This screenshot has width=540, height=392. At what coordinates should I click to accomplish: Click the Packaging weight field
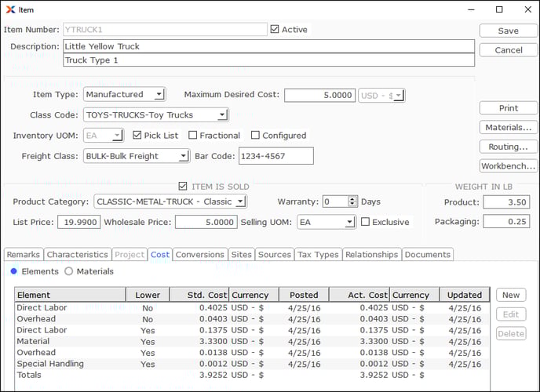(506, 221)
